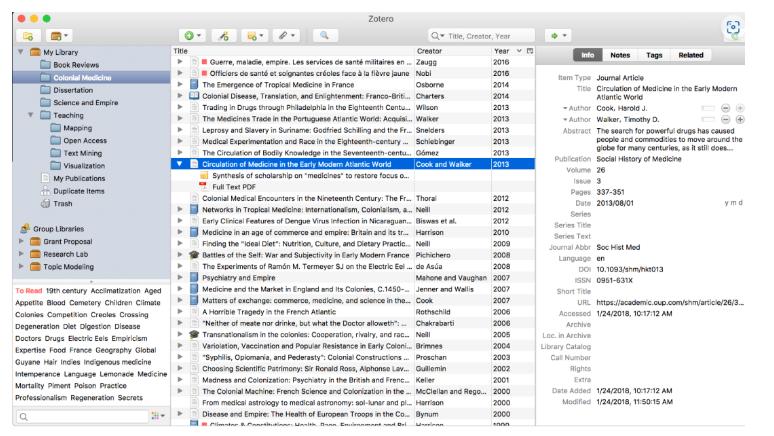Select Transnationalism in the colonies thesis icon

click(194, 335)
